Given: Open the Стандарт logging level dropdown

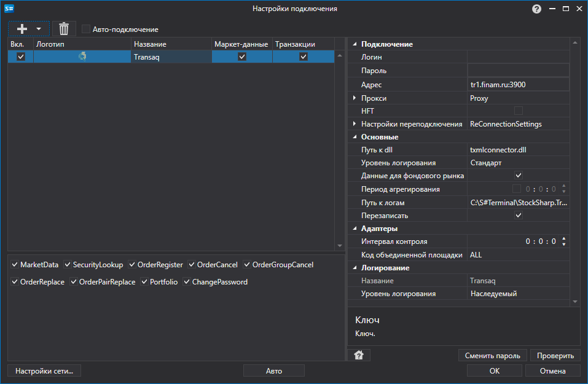Looking at the screenshot, I should click(518, 163).
